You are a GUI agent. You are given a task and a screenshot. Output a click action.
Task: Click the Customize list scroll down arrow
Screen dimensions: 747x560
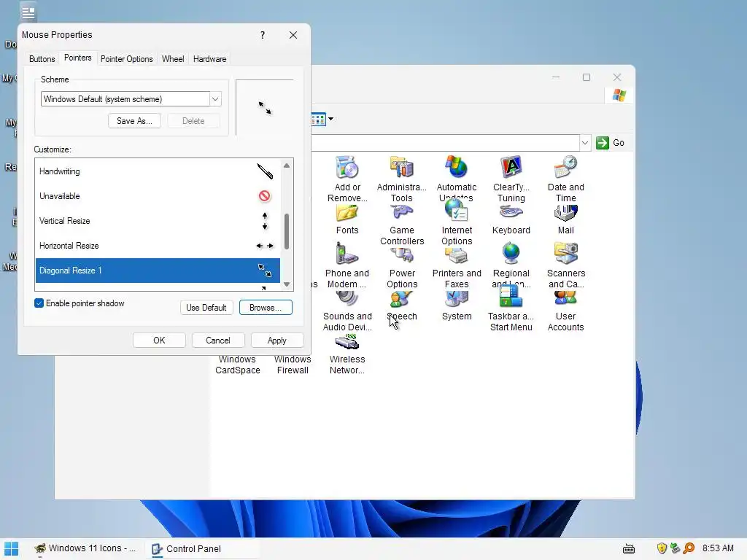point(287,284)
